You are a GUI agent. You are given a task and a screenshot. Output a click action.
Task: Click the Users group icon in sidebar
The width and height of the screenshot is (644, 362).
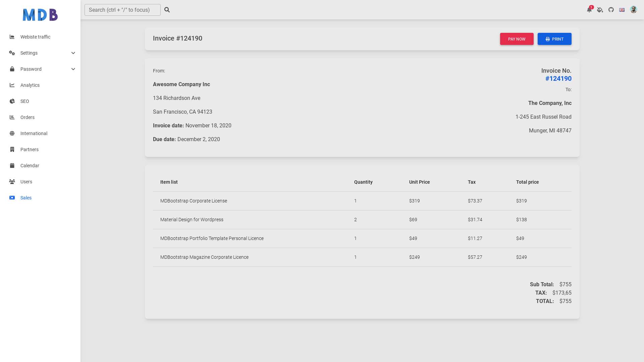pyautogui.click(x=12, y=182)
